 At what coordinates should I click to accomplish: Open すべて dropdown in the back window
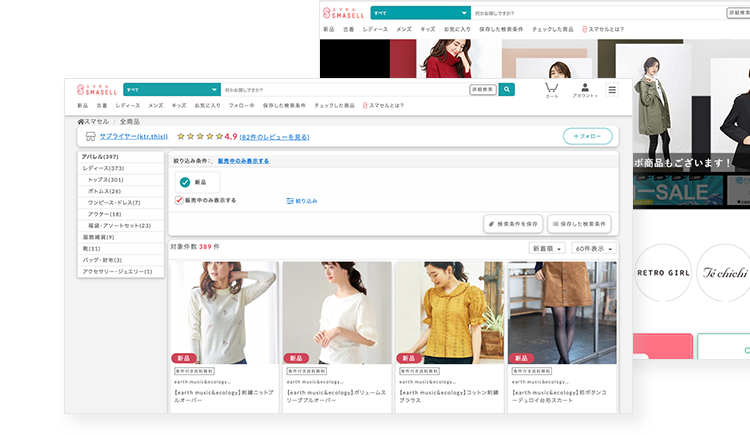point(420,13)
